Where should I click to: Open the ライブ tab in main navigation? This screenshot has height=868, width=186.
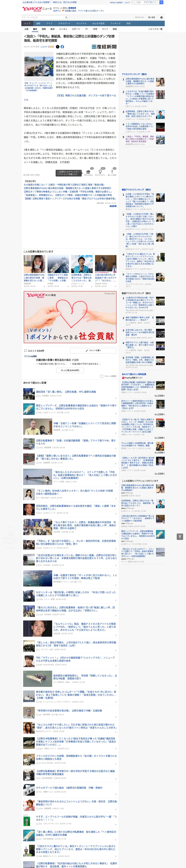click(49, 24)
